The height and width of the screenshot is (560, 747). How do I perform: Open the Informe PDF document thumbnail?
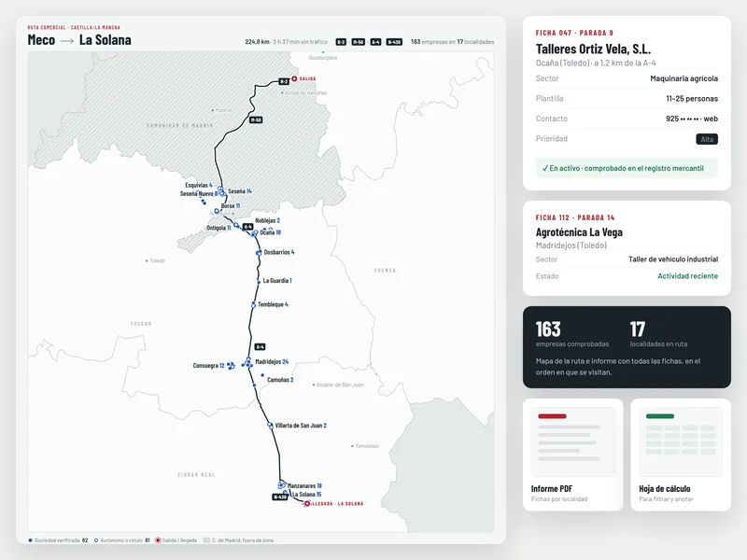[573, 441]
